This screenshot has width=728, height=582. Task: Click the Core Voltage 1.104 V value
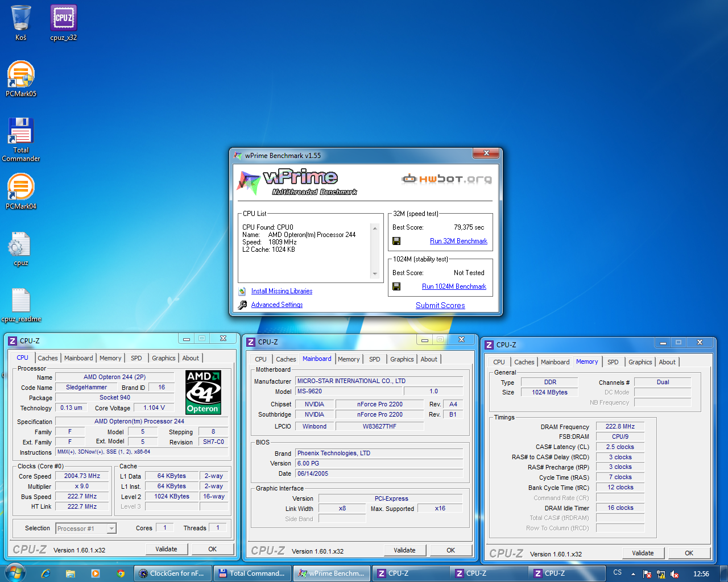tap(154, 408)
